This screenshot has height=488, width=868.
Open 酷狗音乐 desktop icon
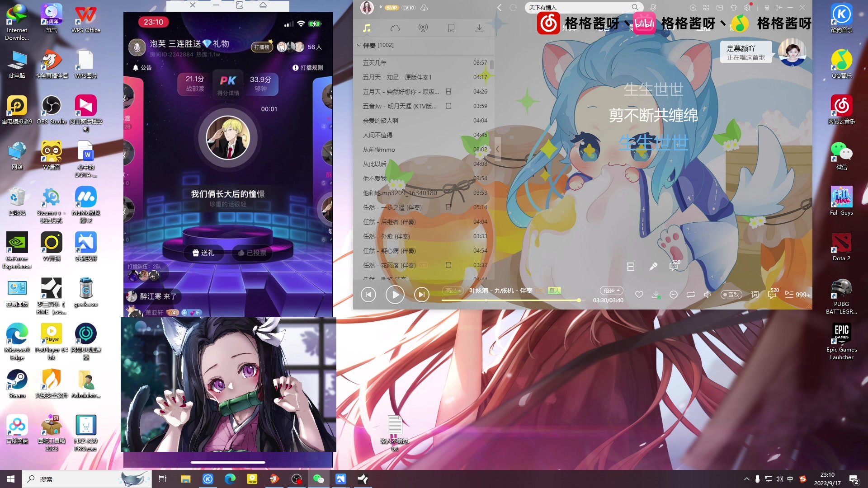841,19
